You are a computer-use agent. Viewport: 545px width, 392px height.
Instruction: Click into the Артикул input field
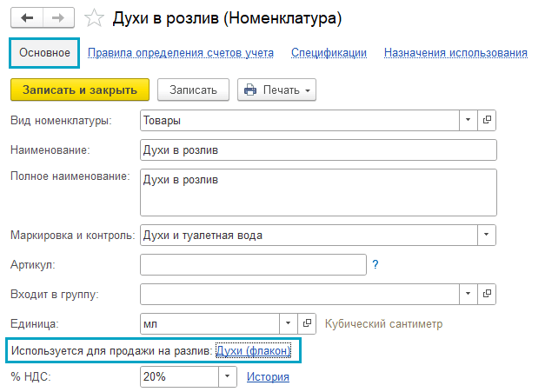(253, 264)
